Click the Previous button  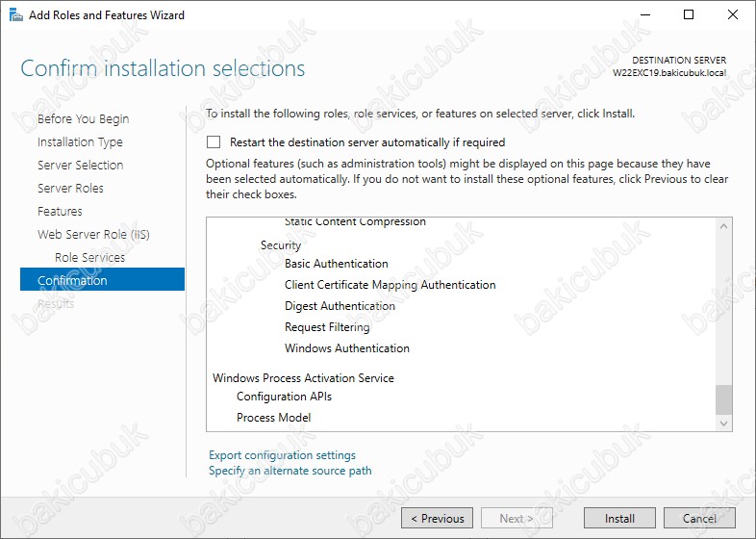[437, 518]
